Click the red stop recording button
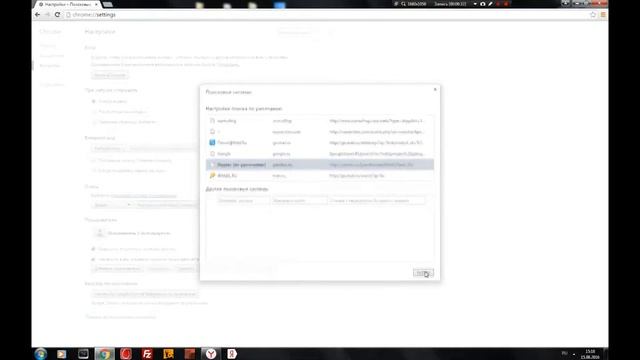This screenshot has height=360, width=640. click(x=506, y=4)
